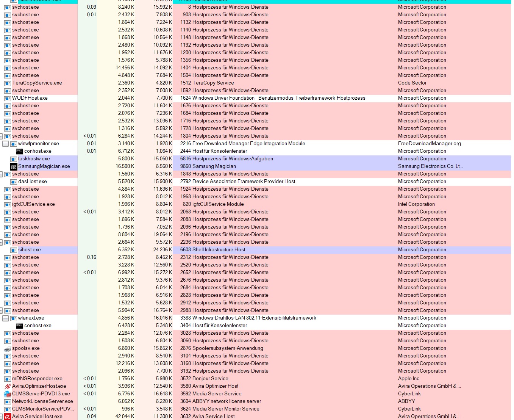Click company name 'Code Sector'

click(x=412, y=83)
